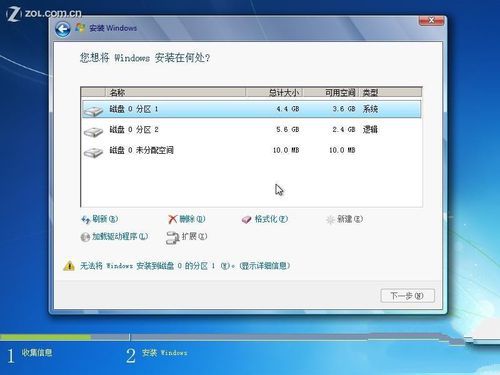Click the yellow warning triangle icon

(69, 266)
